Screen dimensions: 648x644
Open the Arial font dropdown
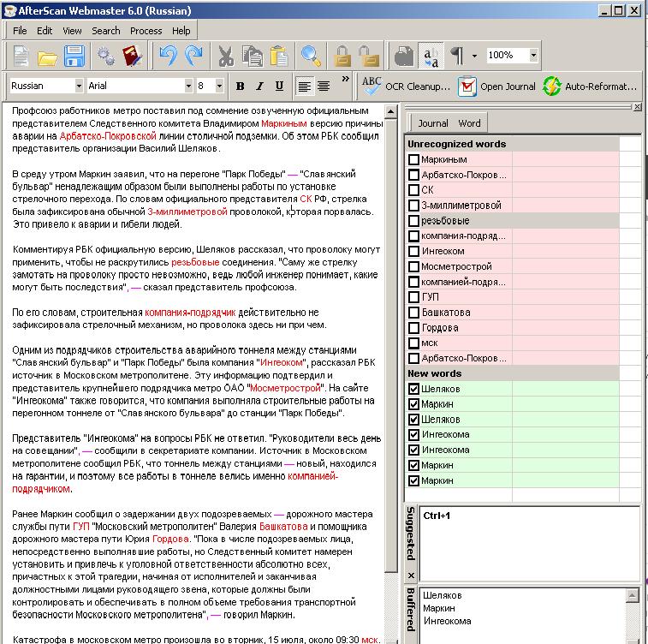(188, 86)
